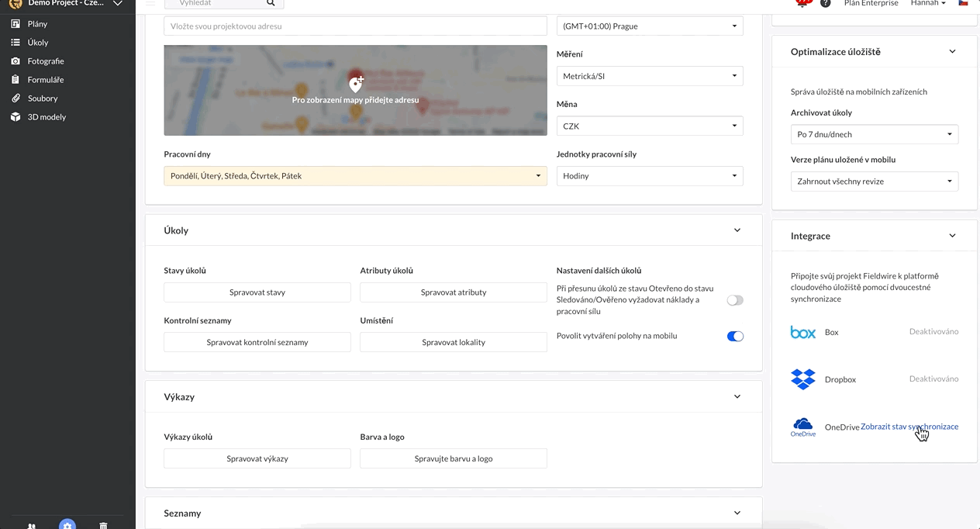The width and height of the screenshot is (980, 529).
Task: Click the Box integration logo
Action: point(803,332)
